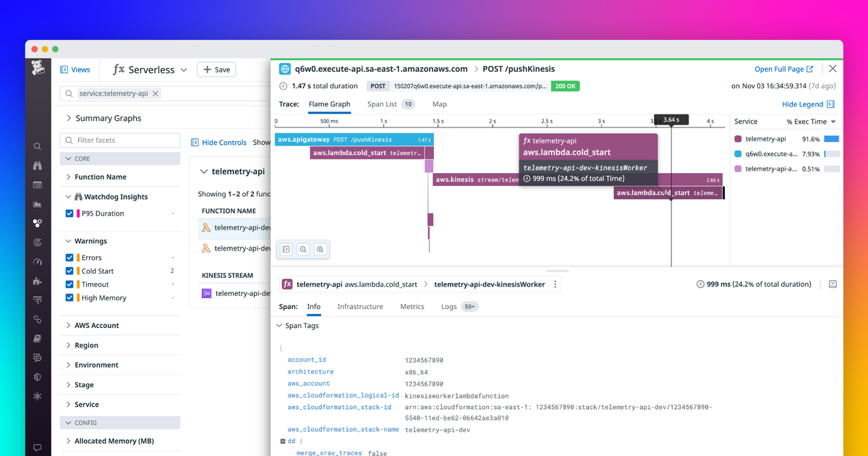Click the telemetry-api purple legend swatch
The height and width of the screenshot is (456, 868).
738,139
